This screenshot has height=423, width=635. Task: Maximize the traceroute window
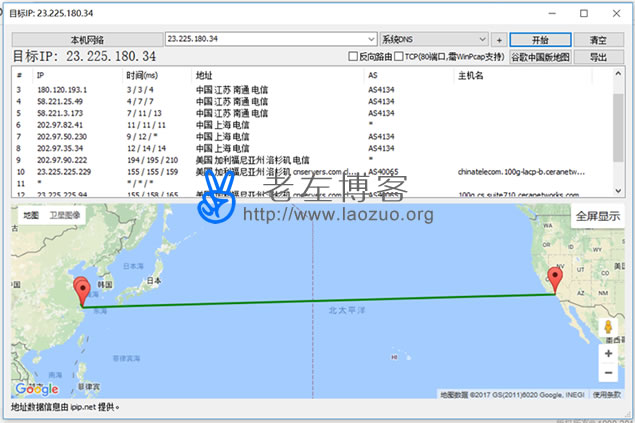coord(584,13)
